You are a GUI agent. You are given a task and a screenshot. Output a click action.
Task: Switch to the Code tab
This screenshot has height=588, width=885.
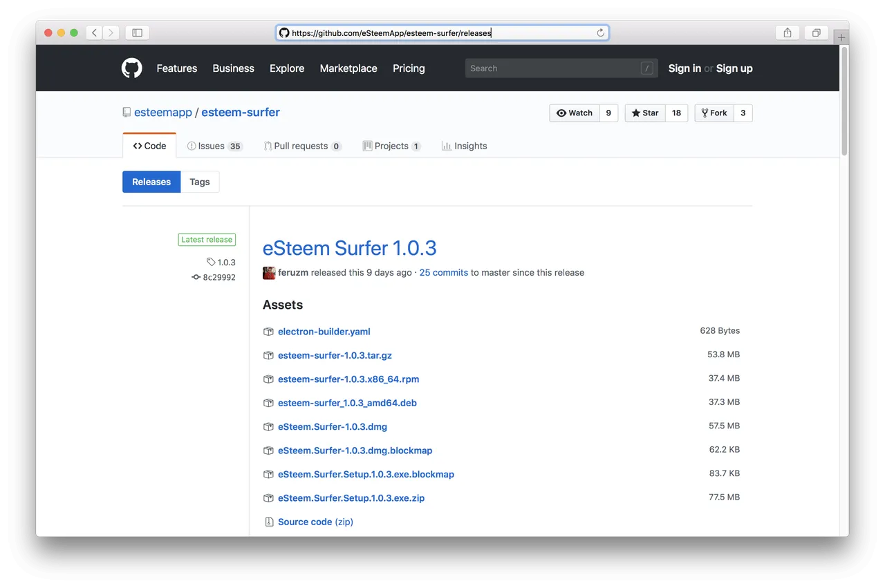149,146
